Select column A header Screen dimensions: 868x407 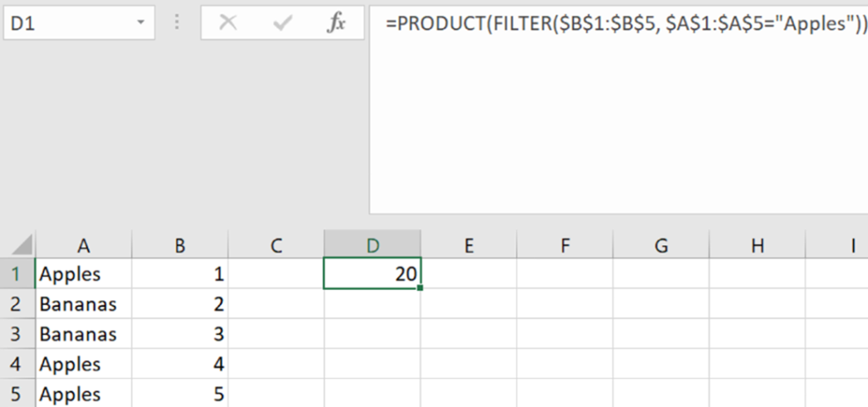tap(83, 246)
